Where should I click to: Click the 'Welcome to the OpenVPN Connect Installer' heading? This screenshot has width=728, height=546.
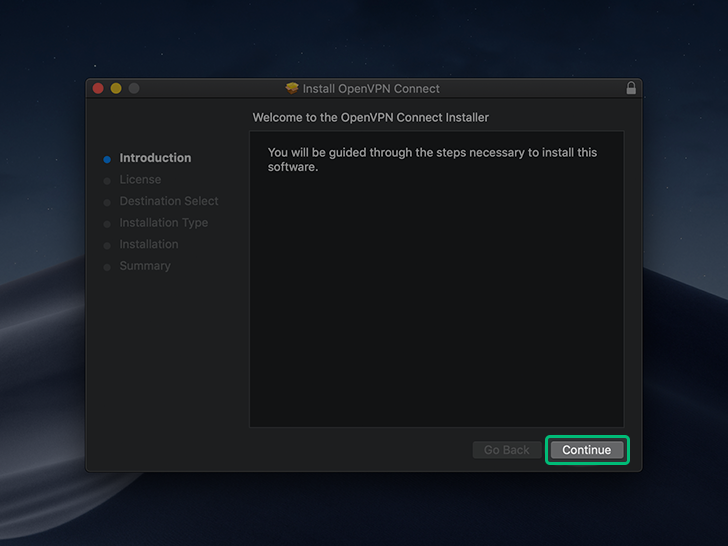[370, 117]
